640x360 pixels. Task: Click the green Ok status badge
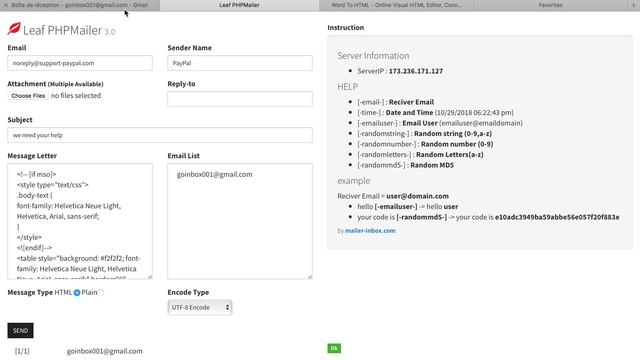point(334,348)
